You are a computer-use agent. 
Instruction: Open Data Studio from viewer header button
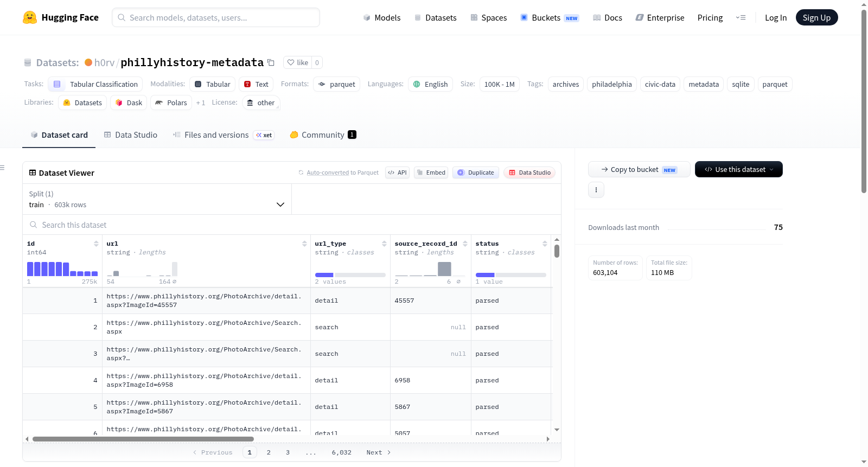pos(529,172)
